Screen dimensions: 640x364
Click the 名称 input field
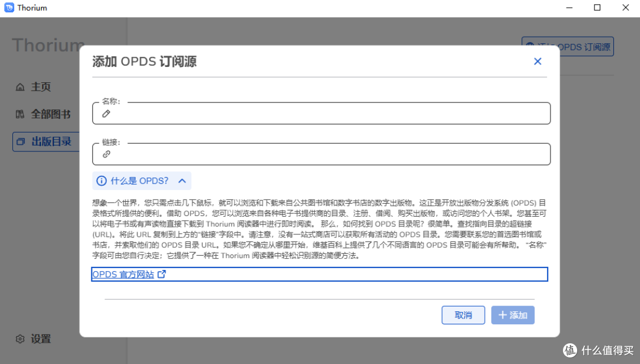coord(321,113)
